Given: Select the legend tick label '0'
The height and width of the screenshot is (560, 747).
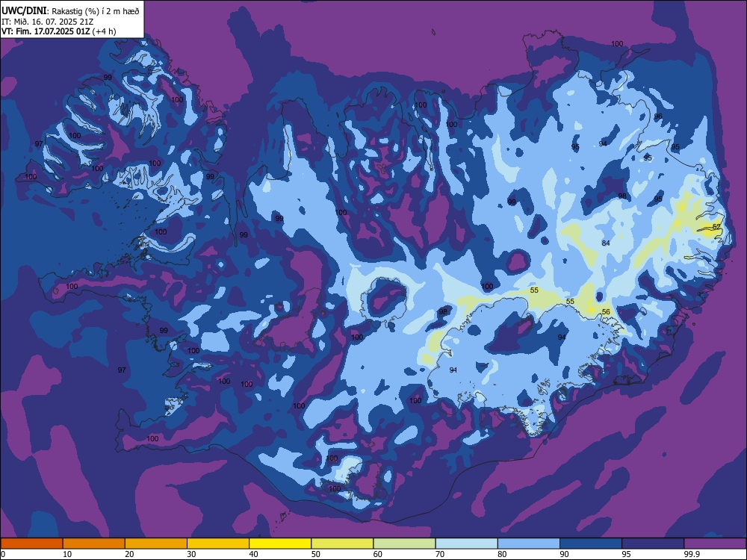Looking at the screenshot, I should [x=3, y=554].
